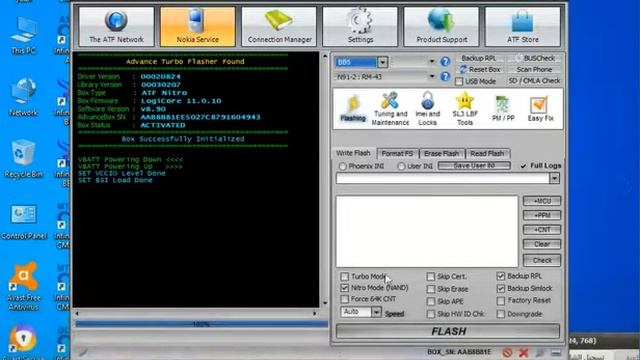The image size is (640, 360).
Task: Tick the Skip Erase checkbox
Action: coord(431,289)
